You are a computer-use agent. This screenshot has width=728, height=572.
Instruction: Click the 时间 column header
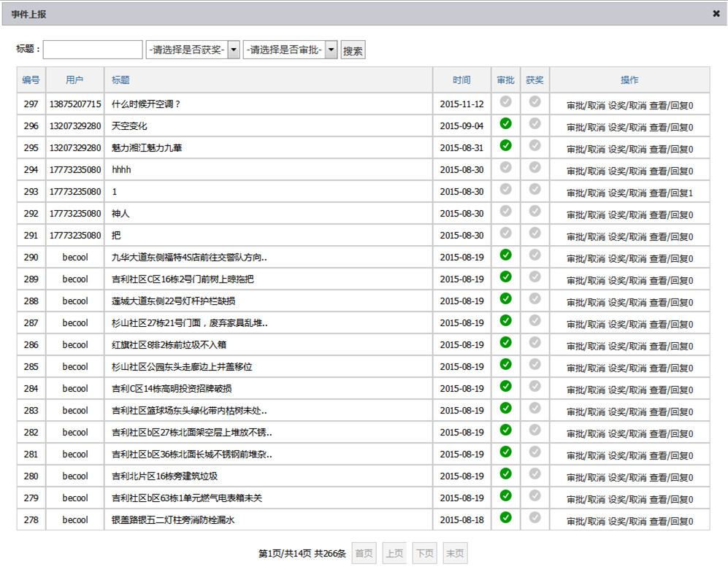pyautogui.click(x=461, y=80)
